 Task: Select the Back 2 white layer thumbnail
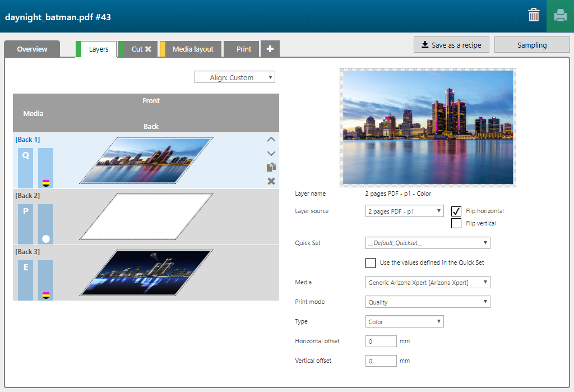click(146, 216)
